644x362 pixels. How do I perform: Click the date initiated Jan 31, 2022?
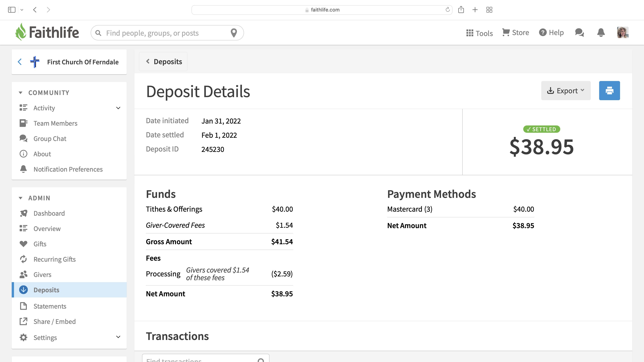[221, 121]
